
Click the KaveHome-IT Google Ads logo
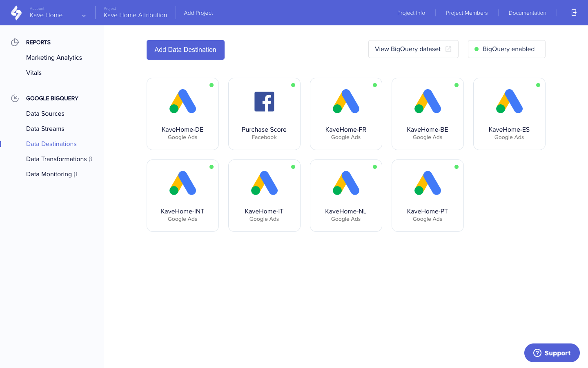(264, 183)
